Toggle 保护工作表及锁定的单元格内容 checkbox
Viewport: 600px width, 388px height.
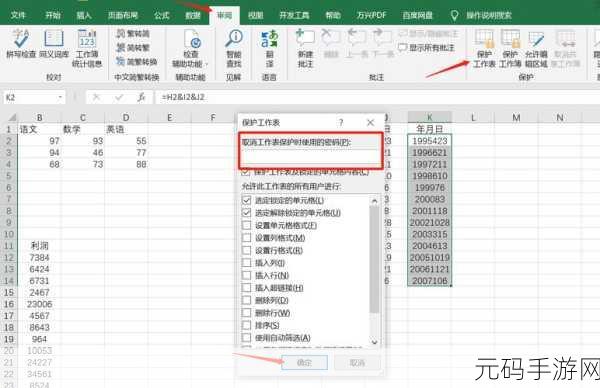[246, 172]
